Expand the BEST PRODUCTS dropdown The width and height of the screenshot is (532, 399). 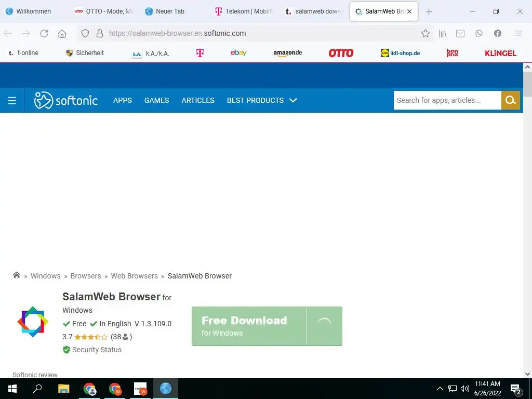(x=262, y=100)
